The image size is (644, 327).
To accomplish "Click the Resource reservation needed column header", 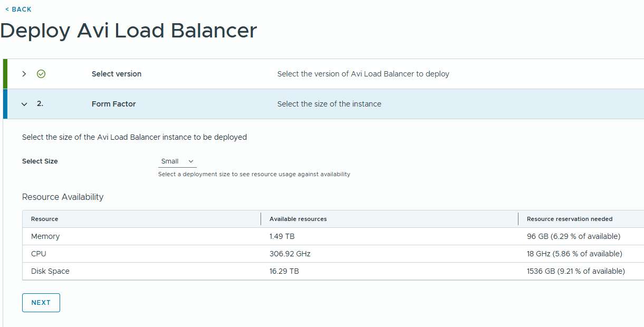I will pos(570,219).
